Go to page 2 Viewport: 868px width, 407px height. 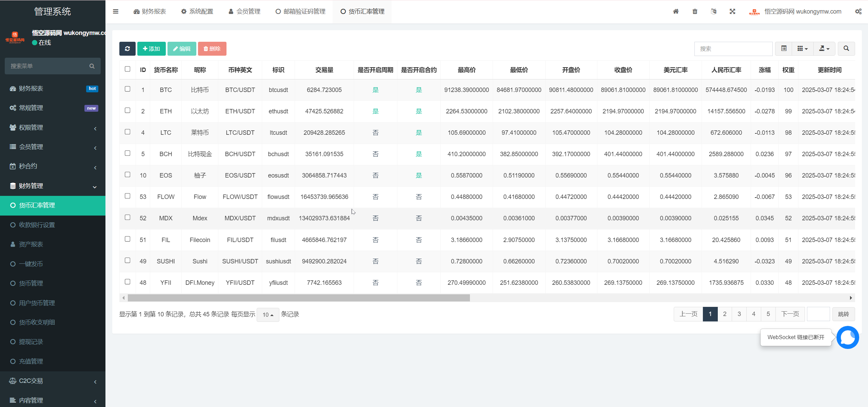(725, 314)
